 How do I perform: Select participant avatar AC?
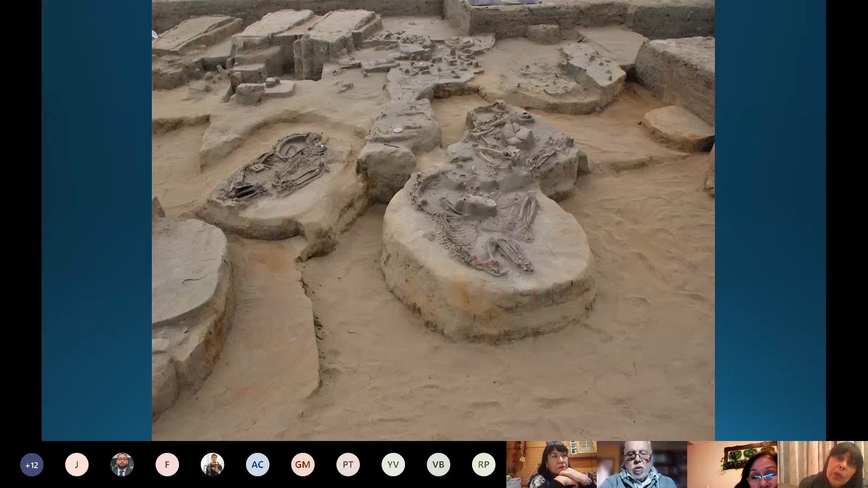click(x=258, y=465)
